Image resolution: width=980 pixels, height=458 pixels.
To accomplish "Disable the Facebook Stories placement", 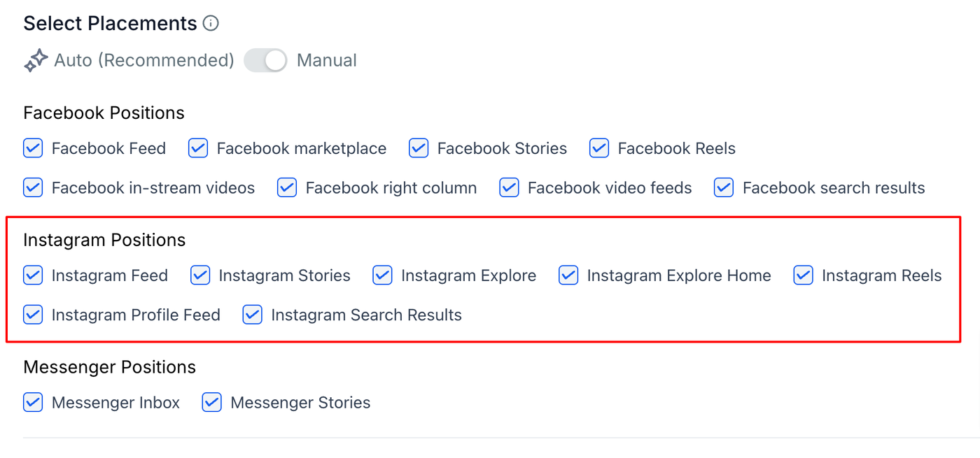I will (419, 148).
